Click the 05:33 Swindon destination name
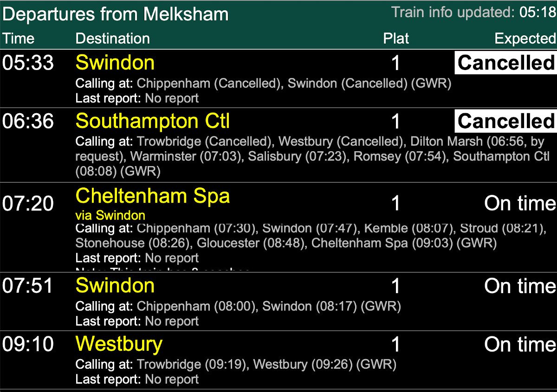The image size is (557, 392). click(115, 63)
